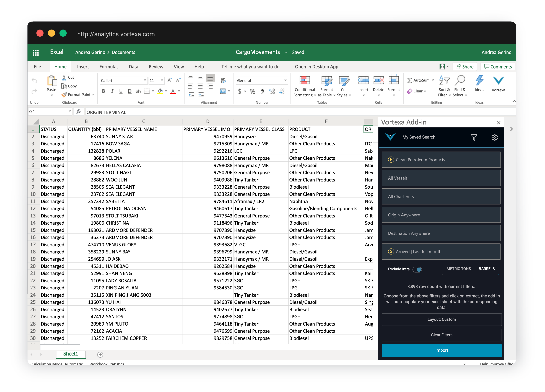Select BARRELS unit tab
Viewport: 545px width, 392px height.
click(486, 269)
